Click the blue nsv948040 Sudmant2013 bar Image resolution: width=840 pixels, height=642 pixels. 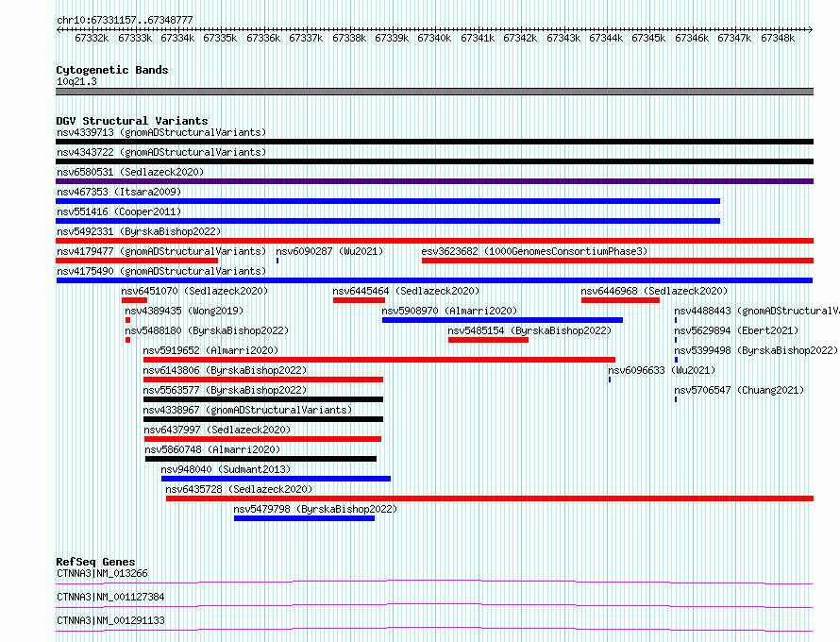click(276, 479)
